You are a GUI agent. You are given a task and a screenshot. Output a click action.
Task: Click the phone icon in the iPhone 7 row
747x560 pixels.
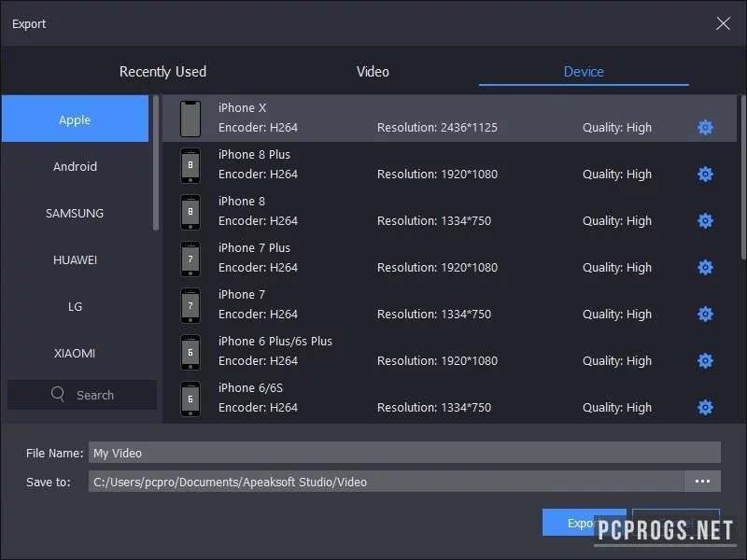[x=190, y=305]
